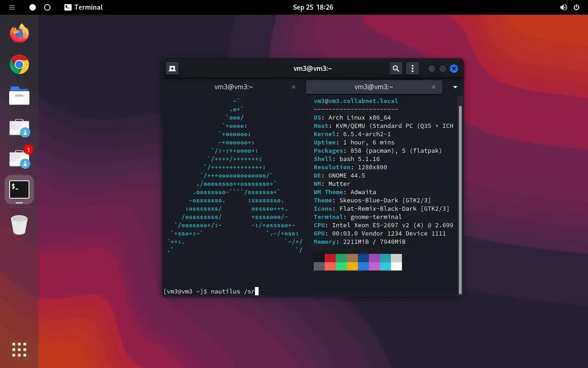
Task: Search in the terminal output
Action: tap(396, 69)
